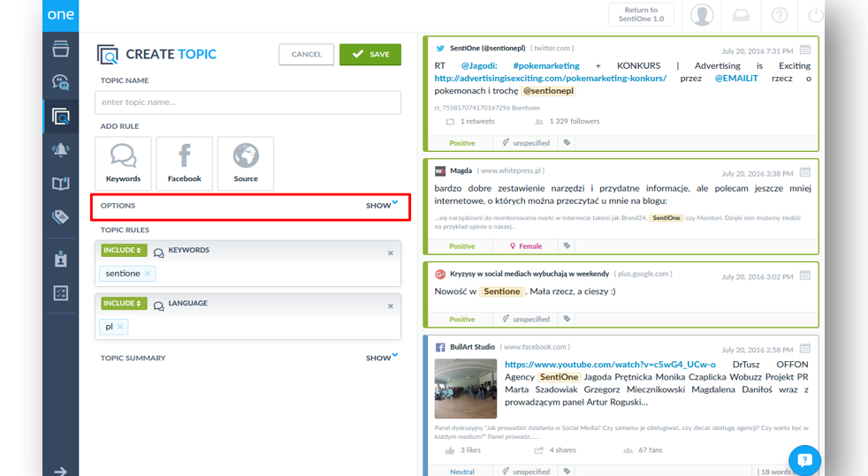Click the alerts bell icon in sidebar
Viewport: 868px width, 476px height.
click(x=60, y=150)
